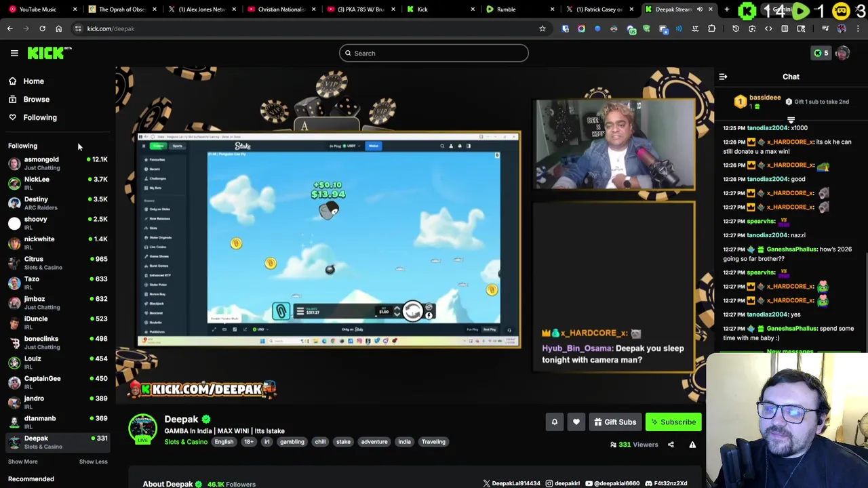Open dtanmanb channel in Following list

pyautogui.click(x=58, y=422)
